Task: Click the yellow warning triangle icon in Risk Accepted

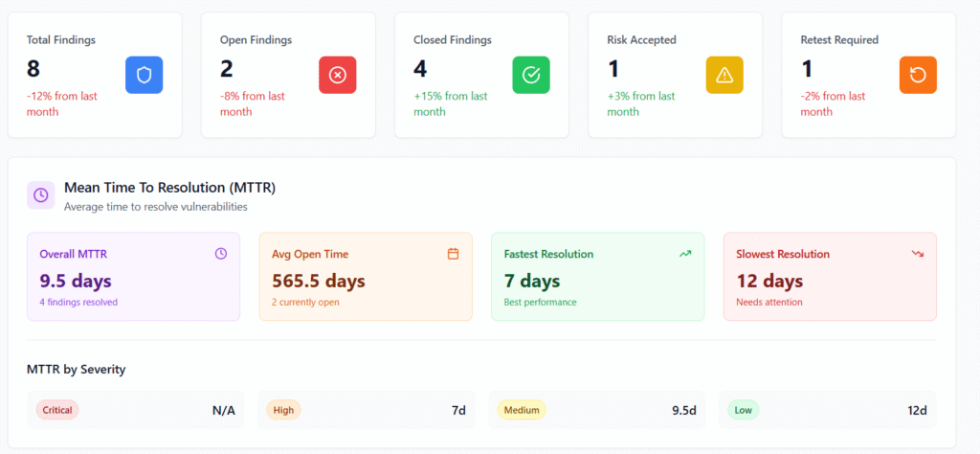Action: click(724, 75)
